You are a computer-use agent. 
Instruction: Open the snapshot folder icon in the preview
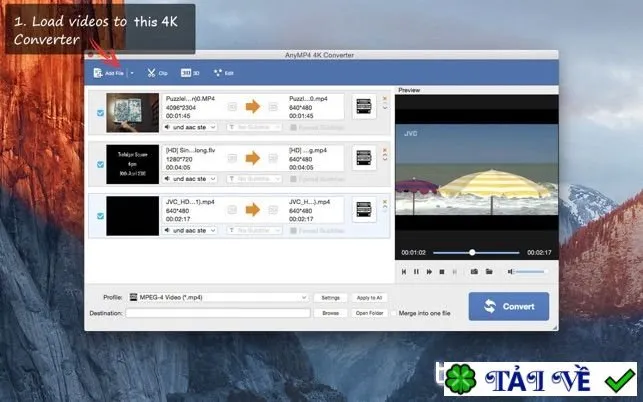pos(489,272)
